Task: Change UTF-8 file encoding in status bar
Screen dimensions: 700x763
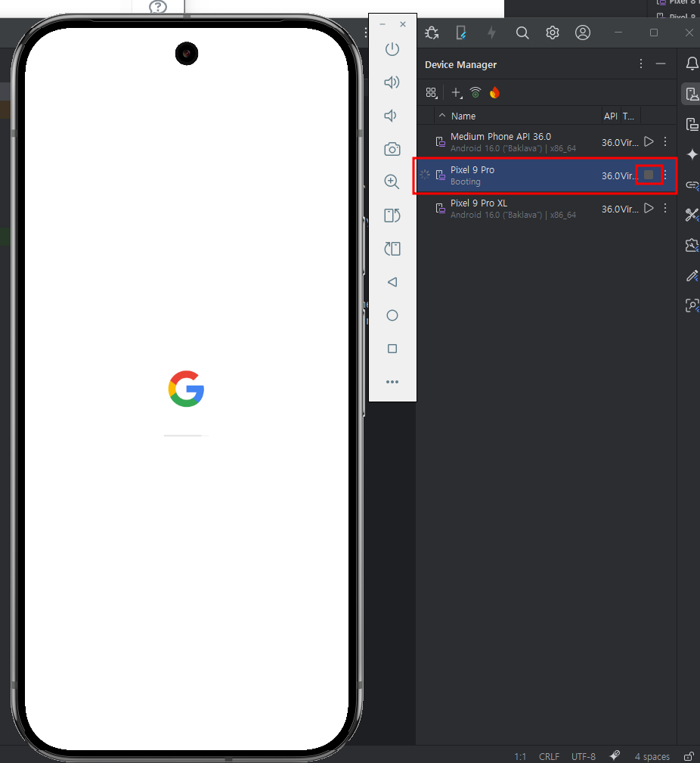Action: (584, 757)
